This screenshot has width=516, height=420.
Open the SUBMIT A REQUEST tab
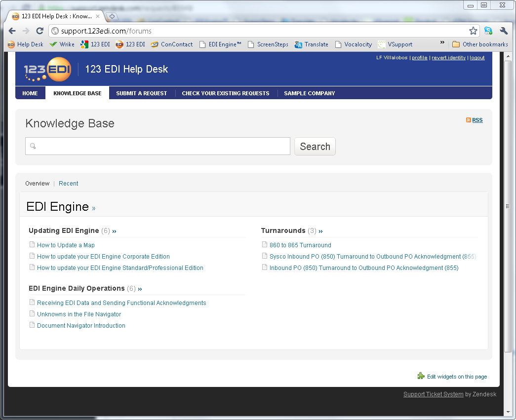(x=142, y=93)
